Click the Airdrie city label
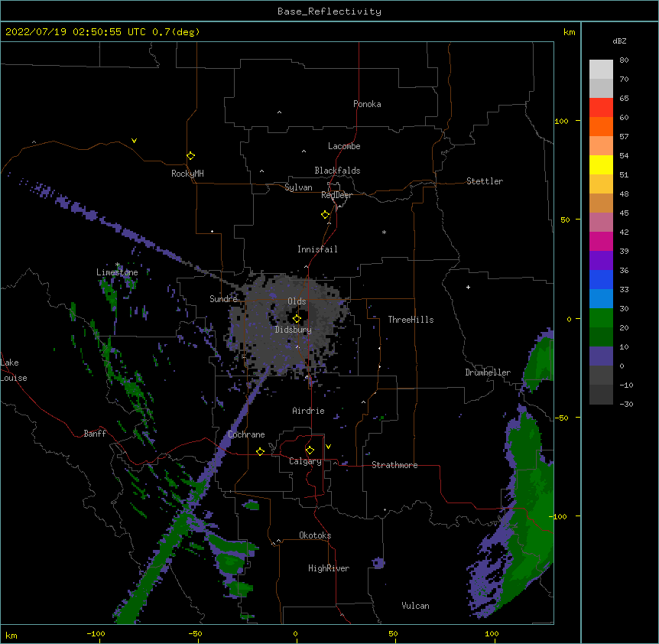 pos(309,411)
